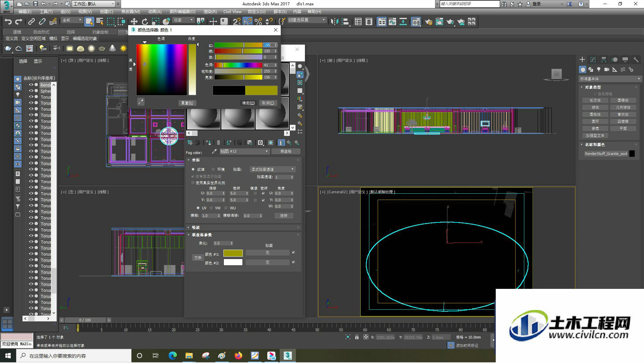Select the VW radio button
Screen dimensions: 644x363
(211, 208)
